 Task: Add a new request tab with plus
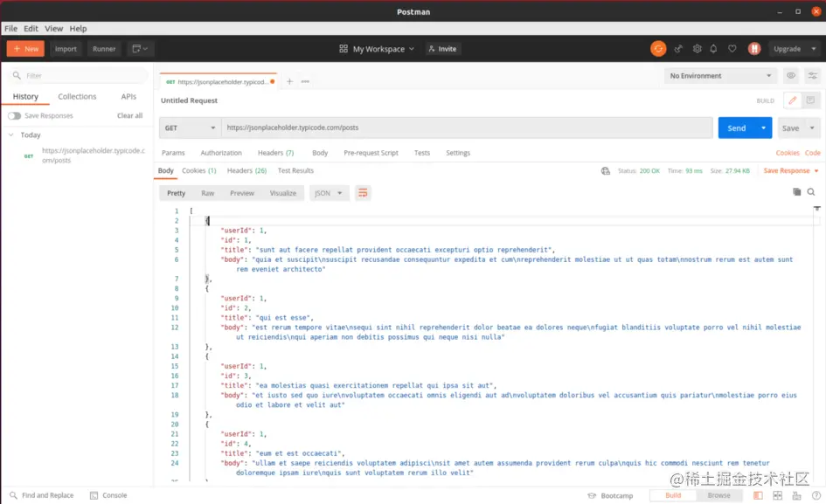(289, 81)
